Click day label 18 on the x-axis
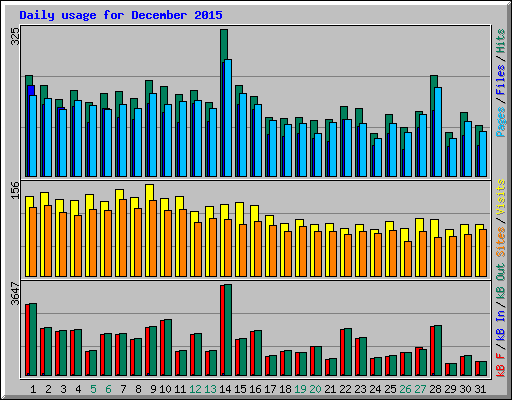Image resolution: width=512 pixels, height=400 pixels. coord(285,389)
